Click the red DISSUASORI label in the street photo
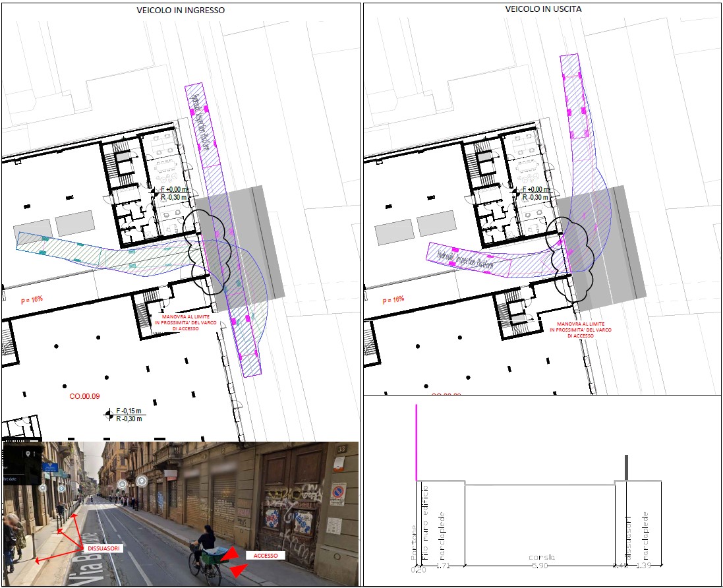The width and height of the screenshot is (723, 588). [103, 548]
